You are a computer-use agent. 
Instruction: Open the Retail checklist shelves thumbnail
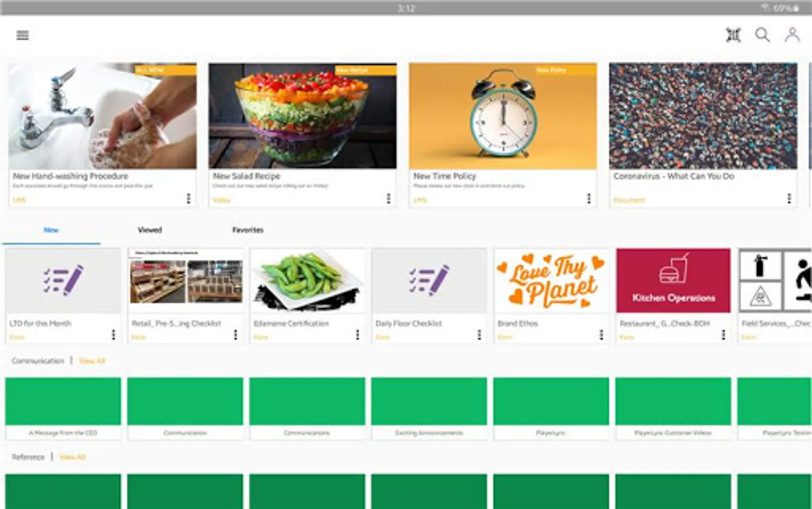click(185, 281)
